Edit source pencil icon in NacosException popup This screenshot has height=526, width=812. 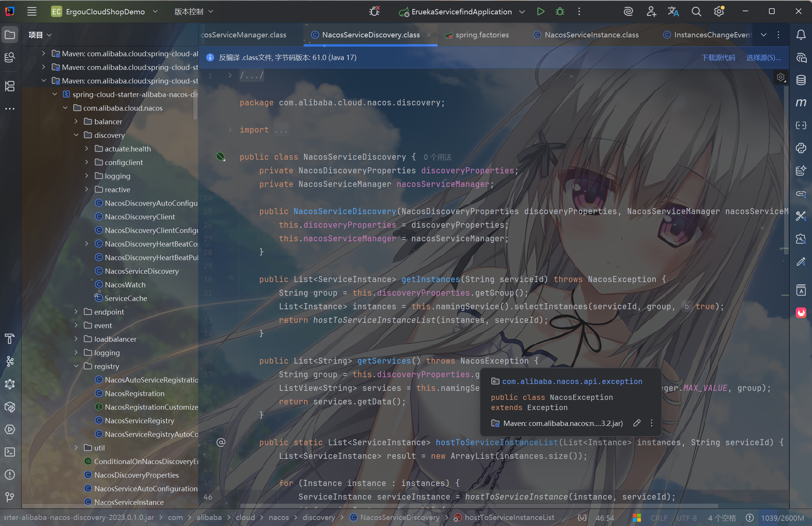tap(637, 423)
